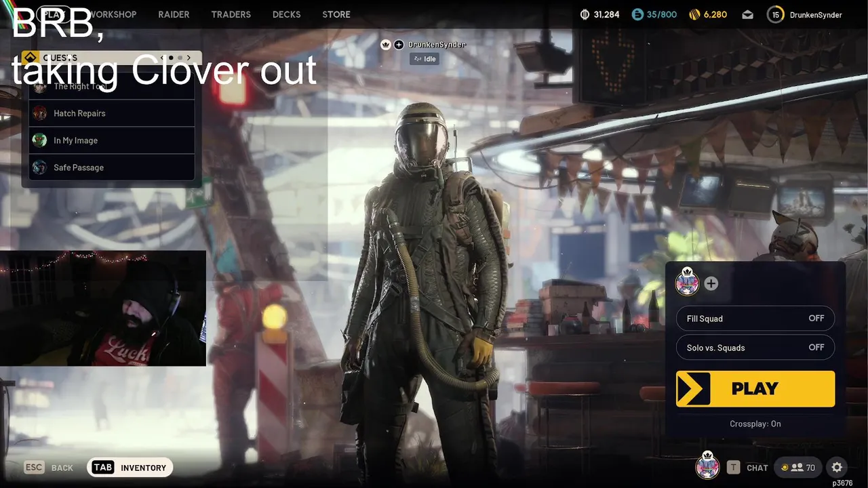Click the player avatar in the bottom bar
Image resolution: width=868 pixels, height=488 pixels.
[x=707, y=466]
